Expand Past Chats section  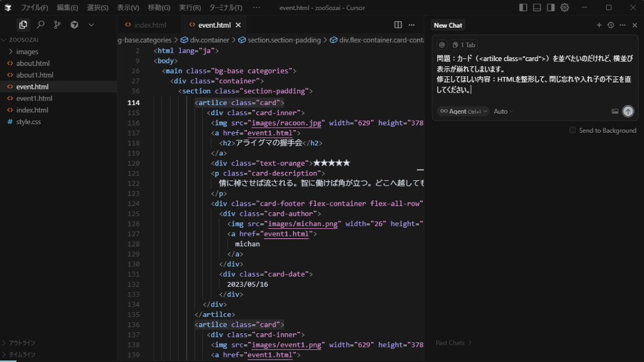tap(453, 343)
